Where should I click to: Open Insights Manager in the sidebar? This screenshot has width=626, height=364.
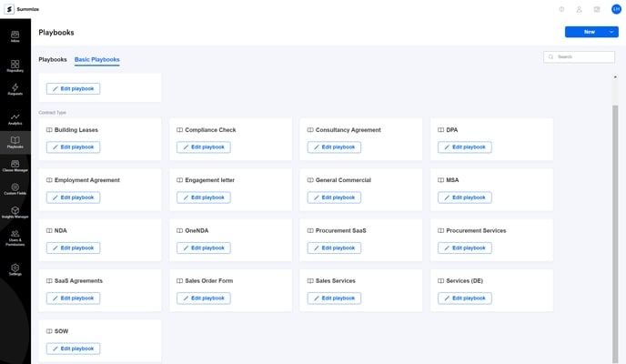pyautogui.click(x=15, y=213)
